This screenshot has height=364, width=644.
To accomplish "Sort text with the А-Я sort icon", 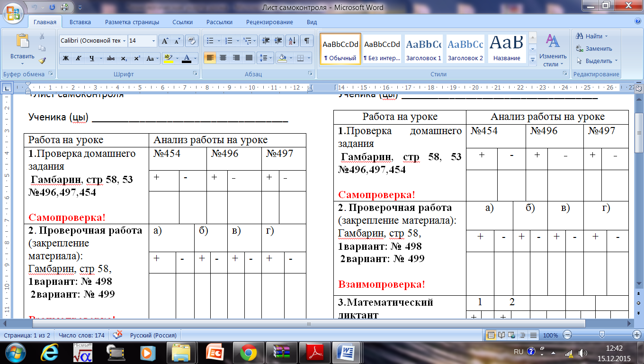I will (x=292, y=41).
